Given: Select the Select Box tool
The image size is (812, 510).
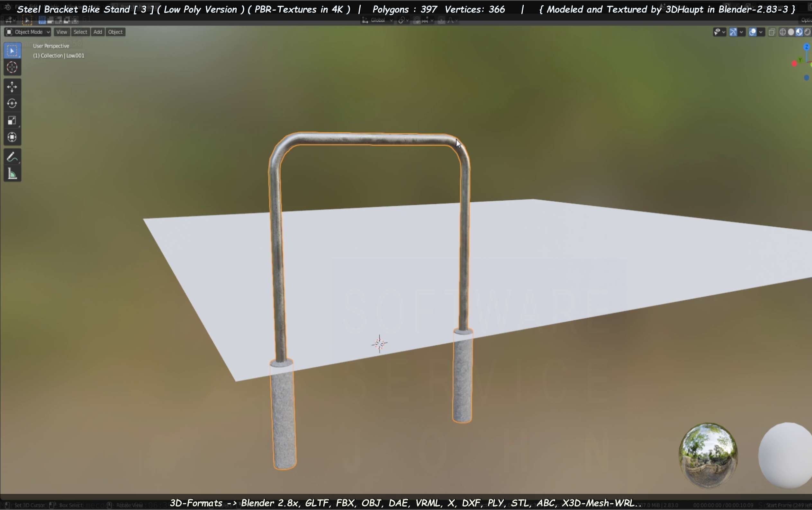Looking at the screenshot, I should click(12, 50).
